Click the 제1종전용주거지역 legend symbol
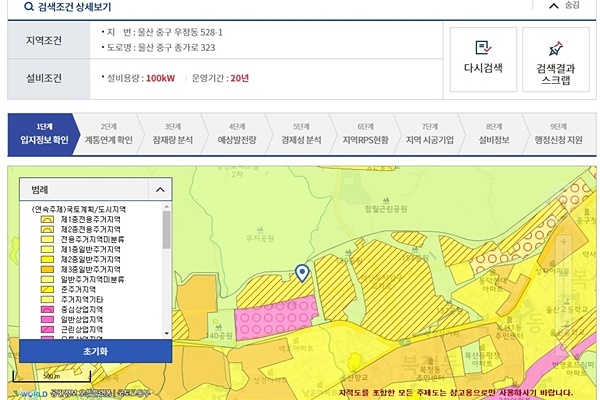 [47, 219]
